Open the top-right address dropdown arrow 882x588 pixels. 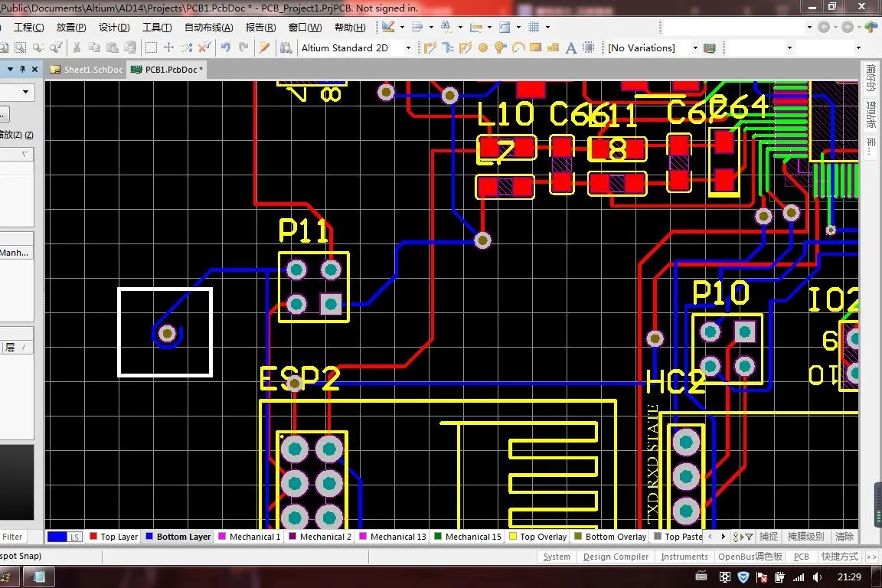809,27
